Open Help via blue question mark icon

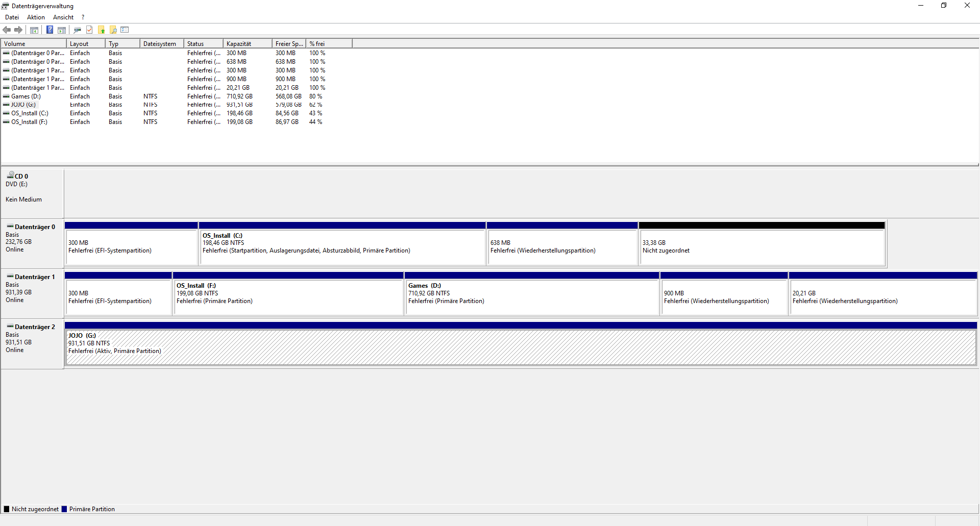point(50,30)
